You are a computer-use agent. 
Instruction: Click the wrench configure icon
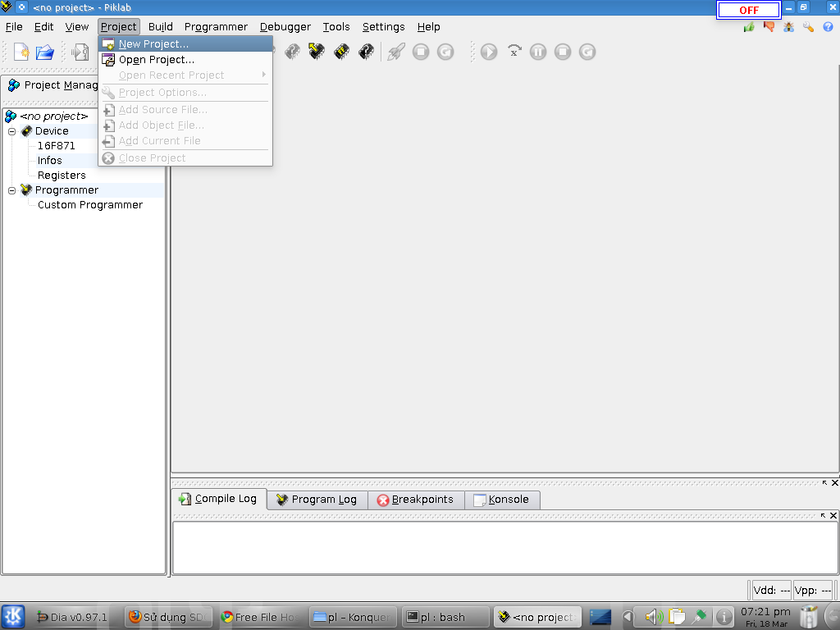808,27
